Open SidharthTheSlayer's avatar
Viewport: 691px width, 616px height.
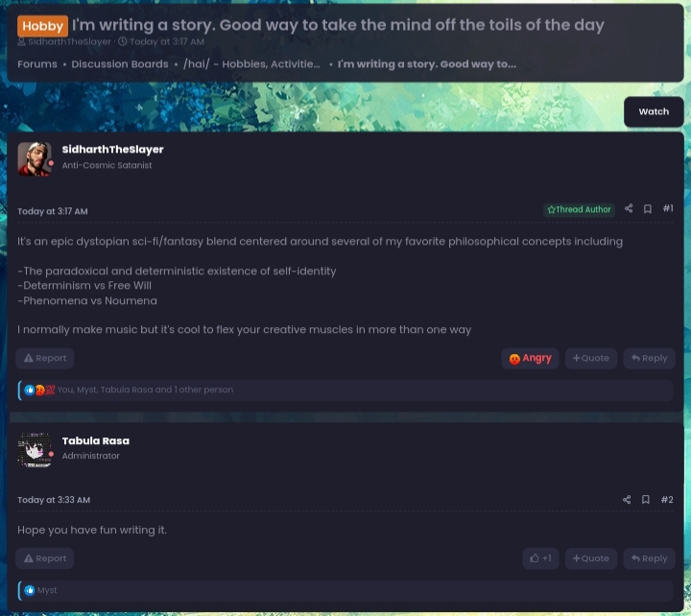tap(35, 159)
